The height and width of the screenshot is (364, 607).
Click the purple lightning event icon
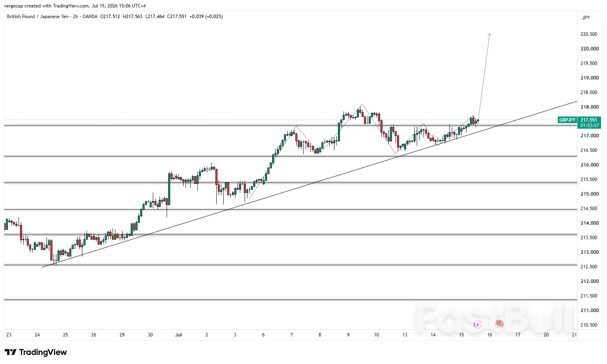coord(478,324)
